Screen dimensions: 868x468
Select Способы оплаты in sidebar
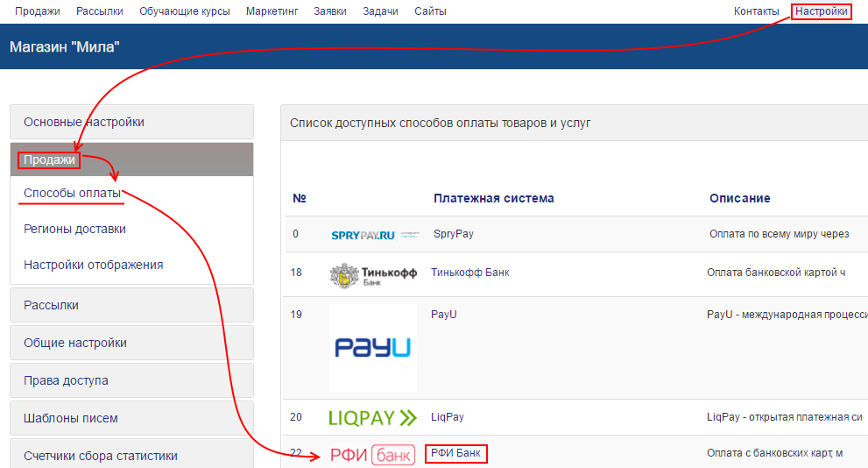(72, 193)
